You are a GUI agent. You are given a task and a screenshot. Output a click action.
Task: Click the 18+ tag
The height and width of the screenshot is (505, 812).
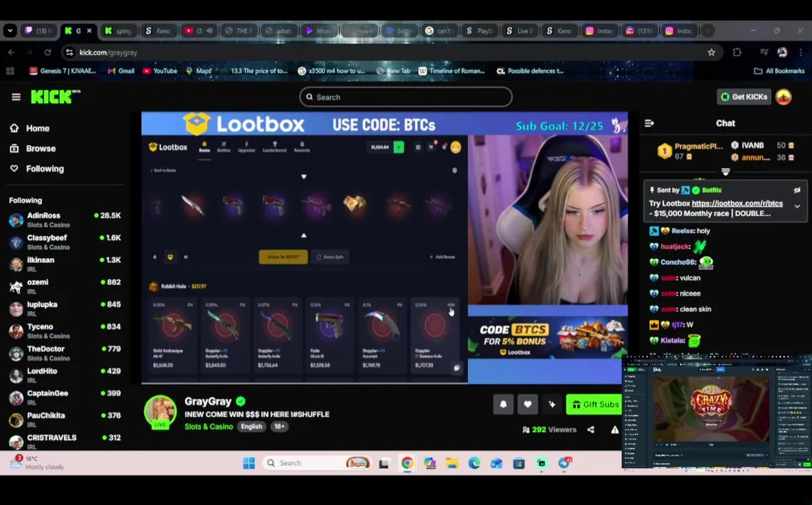[279, 426]
